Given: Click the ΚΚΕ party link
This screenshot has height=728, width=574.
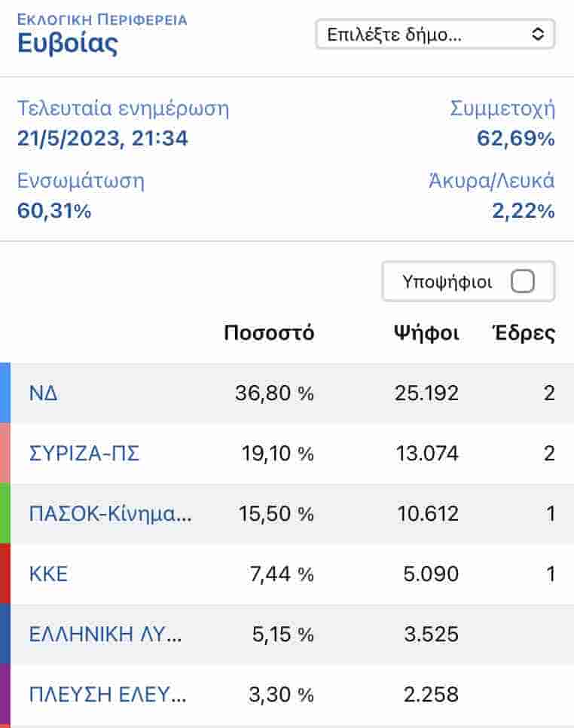Looking at the screenshot, I should pyautogui.click(x=48, y=574).
